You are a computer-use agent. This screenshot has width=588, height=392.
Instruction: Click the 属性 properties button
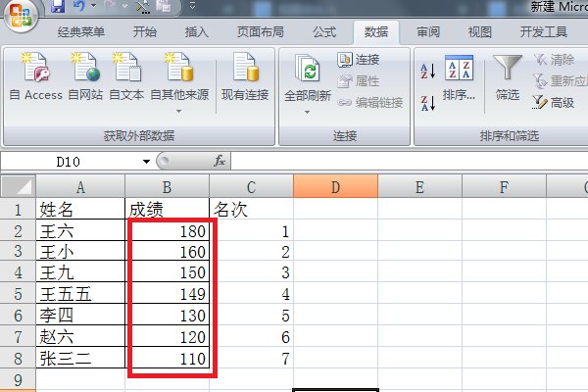(x=359, y=81)
